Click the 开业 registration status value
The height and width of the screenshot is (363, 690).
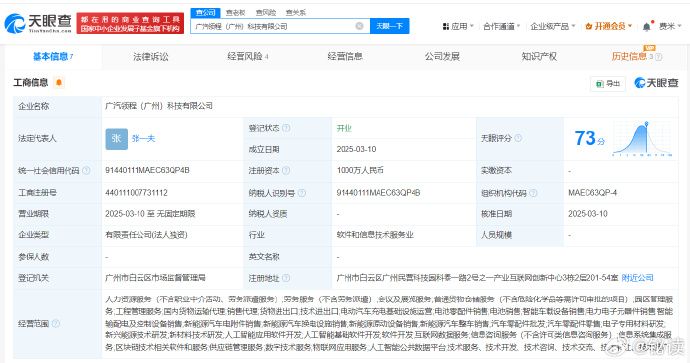[x=344, y=128]
